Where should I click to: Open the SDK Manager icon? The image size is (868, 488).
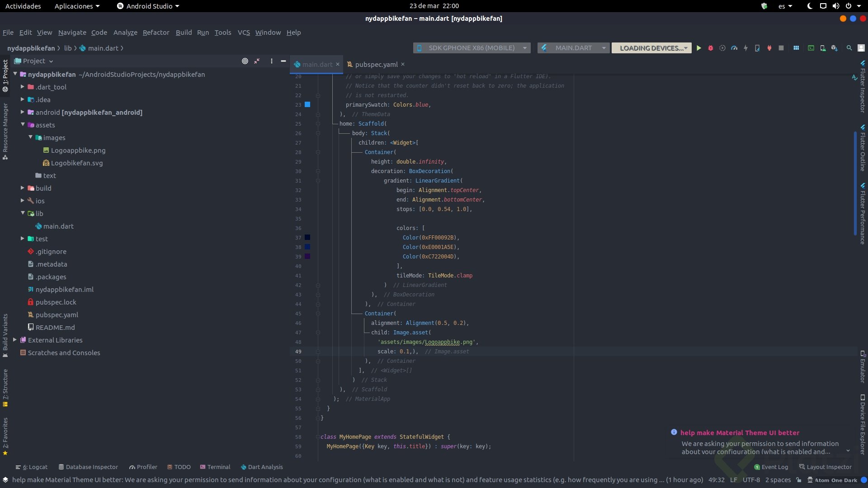tap(835, 48)
